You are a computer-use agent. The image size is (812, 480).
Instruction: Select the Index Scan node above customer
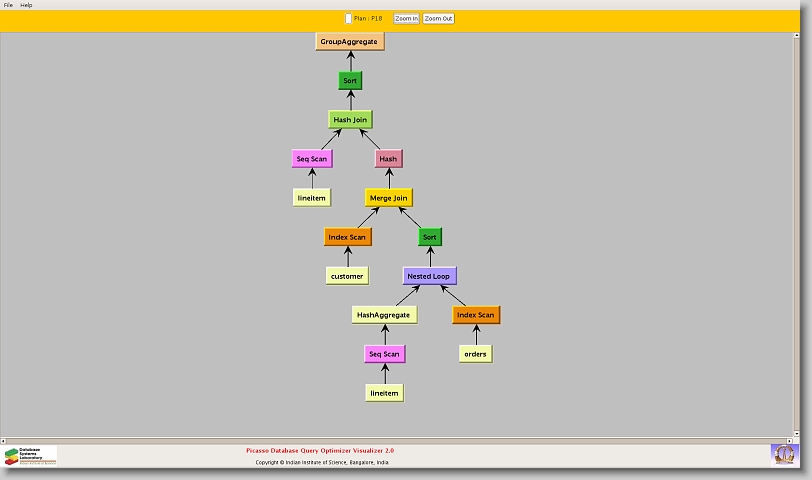pyautogui.click(x=347, y=237)
